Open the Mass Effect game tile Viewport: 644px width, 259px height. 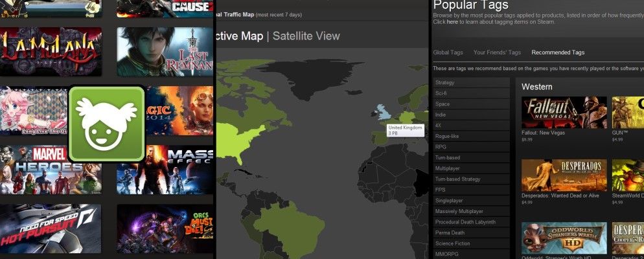coord(165,170)
